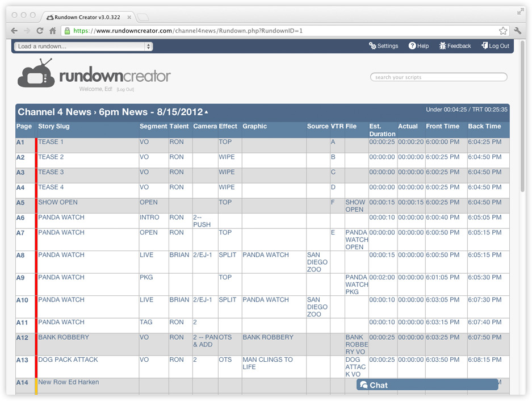This screenshot has width=532, height=401.
Task: Click the Story Slug column header
Action: [x=53, y=126]
